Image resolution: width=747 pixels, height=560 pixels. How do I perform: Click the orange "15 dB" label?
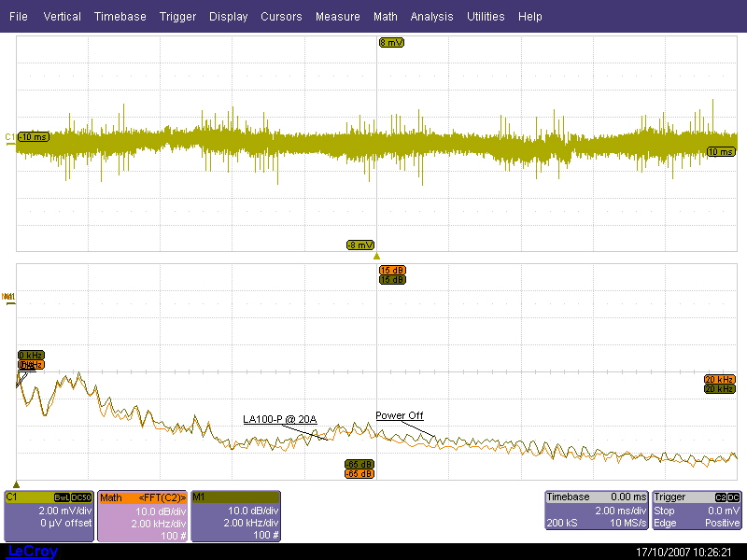[392, 271]
